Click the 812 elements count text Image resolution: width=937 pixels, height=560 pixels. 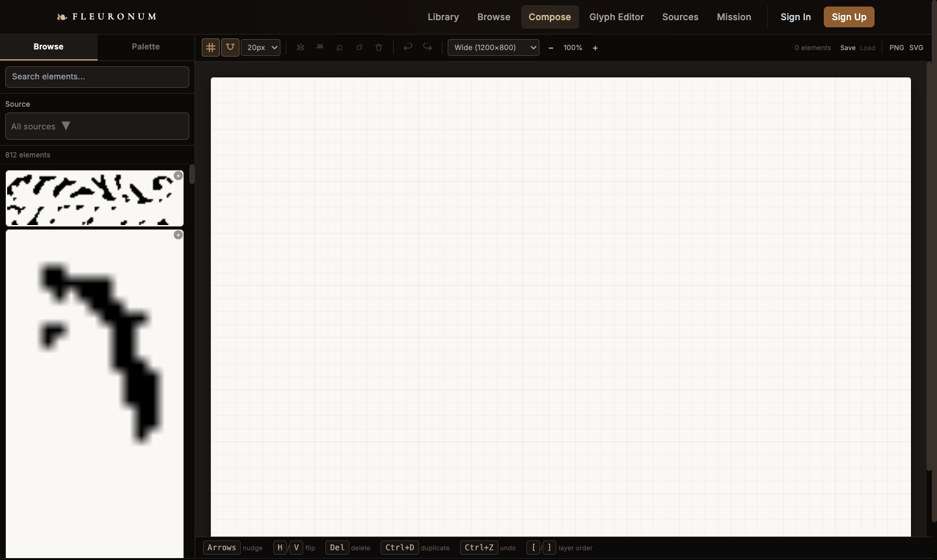[x=28, y=155]
